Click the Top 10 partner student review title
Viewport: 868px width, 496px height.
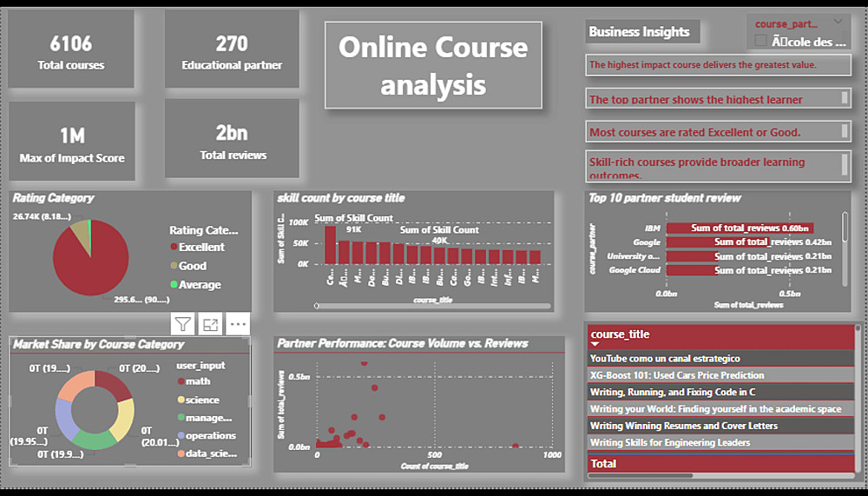tap(664, 198)
